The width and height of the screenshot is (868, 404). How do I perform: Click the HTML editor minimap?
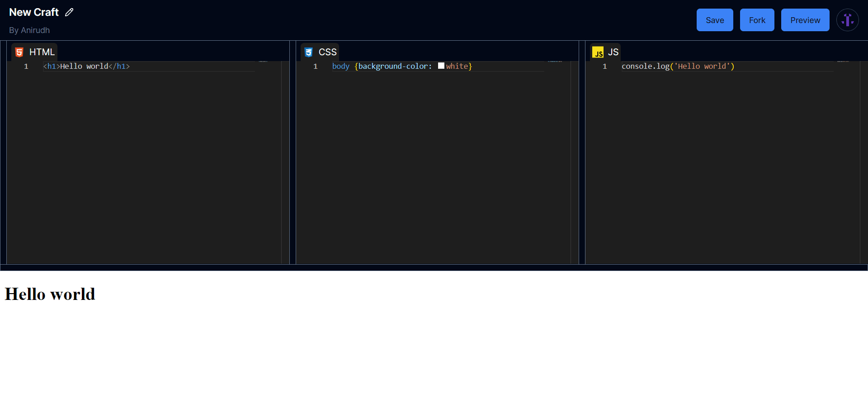point(268,162)
